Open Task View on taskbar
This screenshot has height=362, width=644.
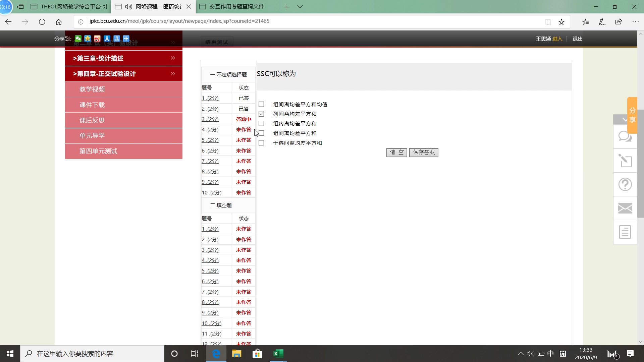[x=195, y=354]
